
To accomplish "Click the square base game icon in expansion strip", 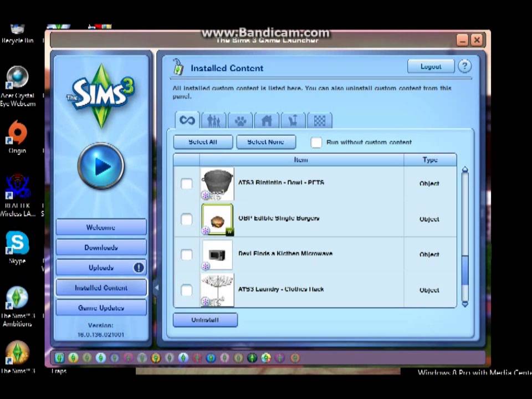I will (59, 357).
